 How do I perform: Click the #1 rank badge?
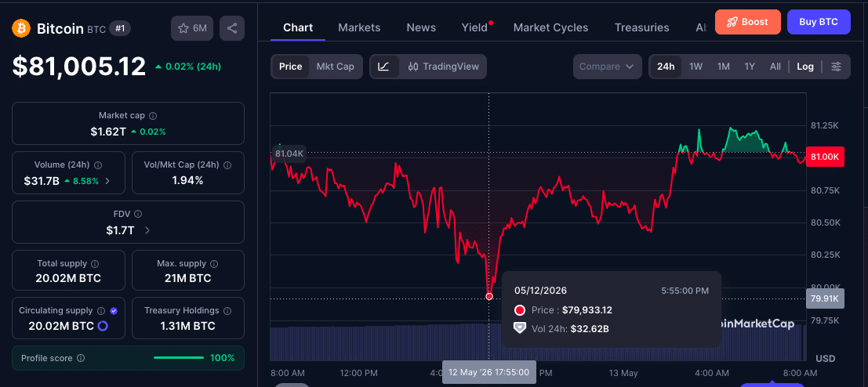[x=120, y=29]
